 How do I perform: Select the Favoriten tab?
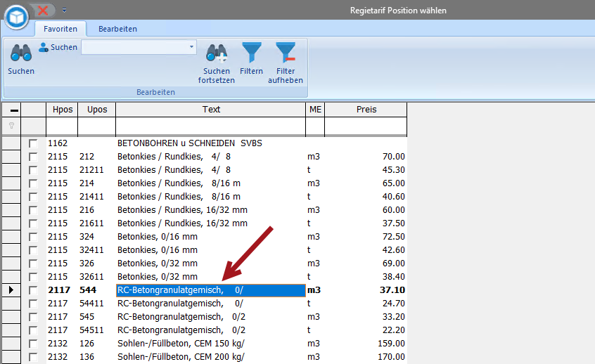[x=60, y=29]
